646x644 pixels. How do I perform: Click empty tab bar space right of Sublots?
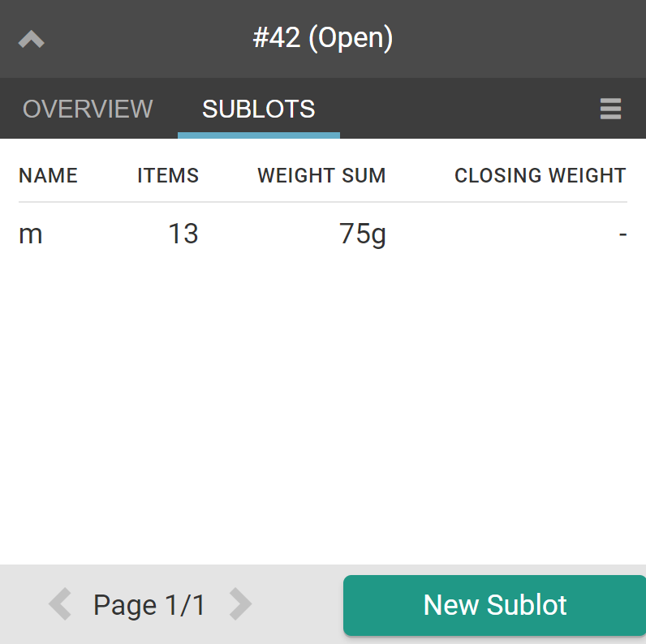point(463,109)
